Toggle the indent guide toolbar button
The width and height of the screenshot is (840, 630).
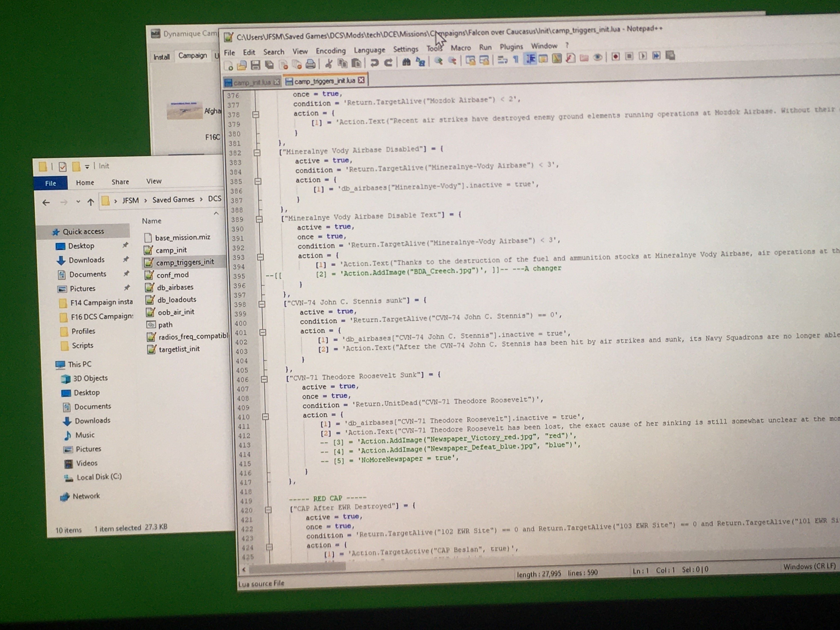530,59
